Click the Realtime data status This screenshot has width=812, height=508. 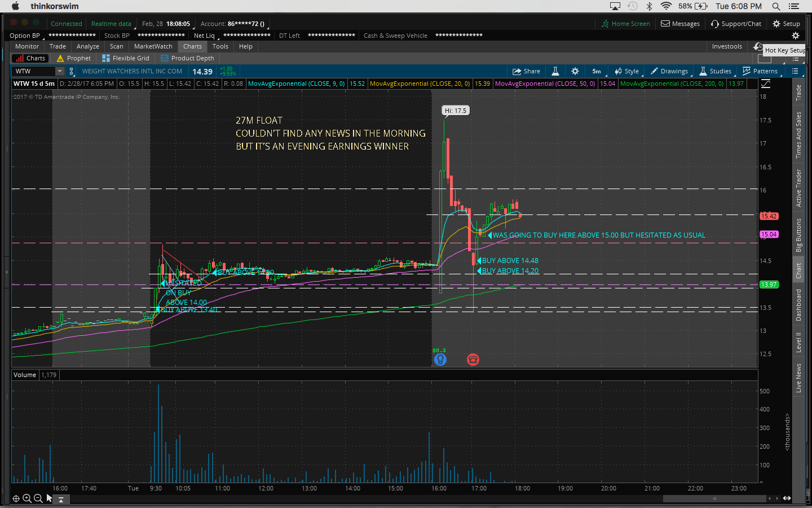(111, 24)
